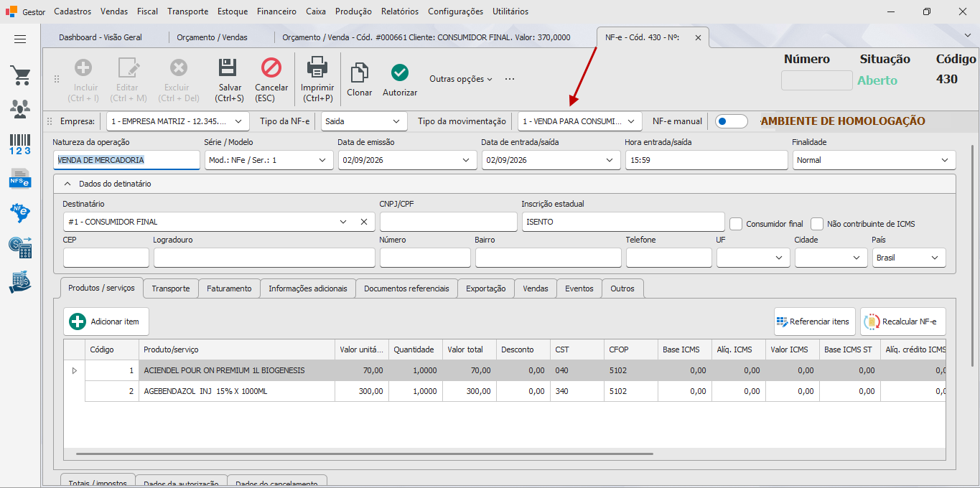Open the Relatórios menu
The image size is (980, 488).
[x=400, y=11]
